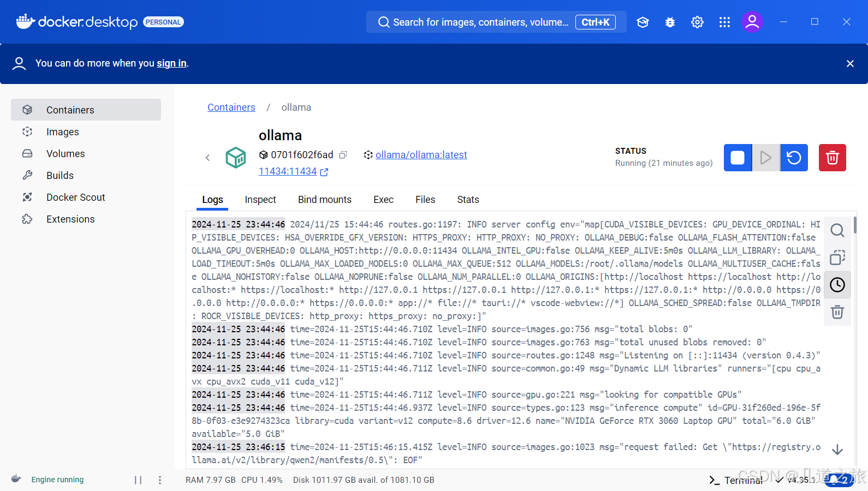Click the CPU 1.49% status entry
The height and width of the screenshot is (491, 868).
click(262, 480)
